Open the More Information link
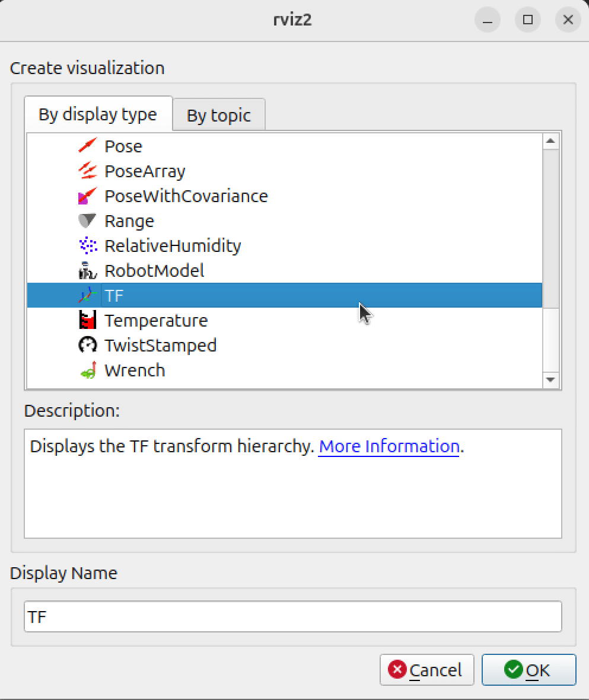The height and width of the screenshot is (700, 589). [x=389, y=446]
